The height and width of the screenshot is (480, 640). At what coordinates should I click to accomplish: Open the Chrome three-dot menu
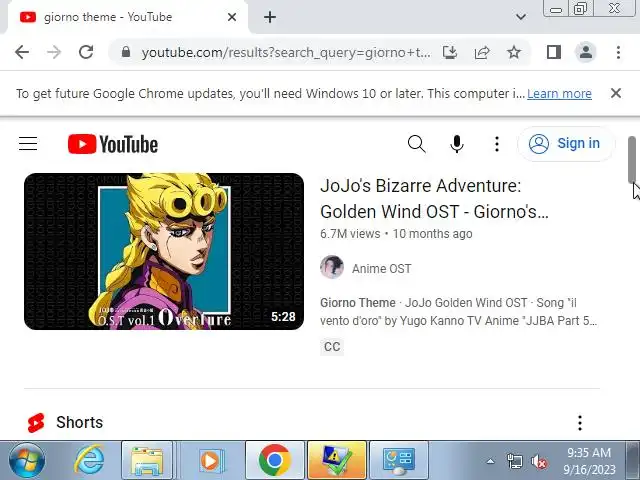tap(618, 52)
